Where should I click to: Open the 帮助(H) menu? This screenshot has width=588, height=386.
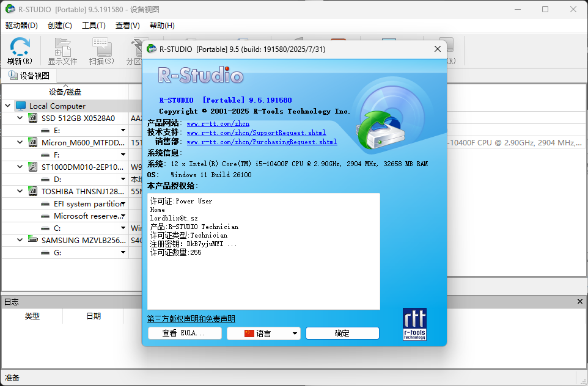click(x=162, y=26)
